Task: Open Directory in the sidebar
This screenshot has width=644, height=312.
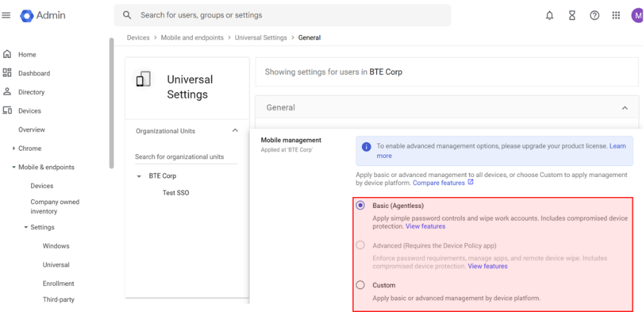Action: (32, 92)
